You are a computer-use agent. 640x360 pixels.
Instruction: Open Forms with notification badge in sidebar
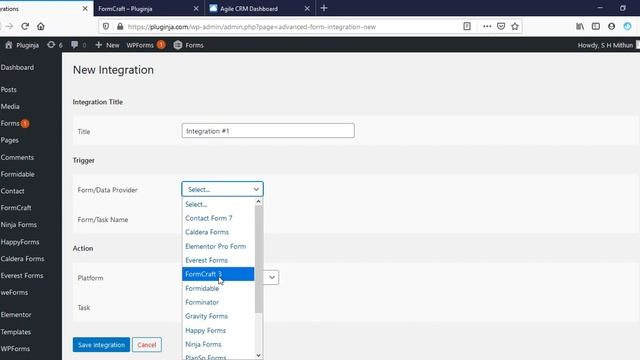15,123
